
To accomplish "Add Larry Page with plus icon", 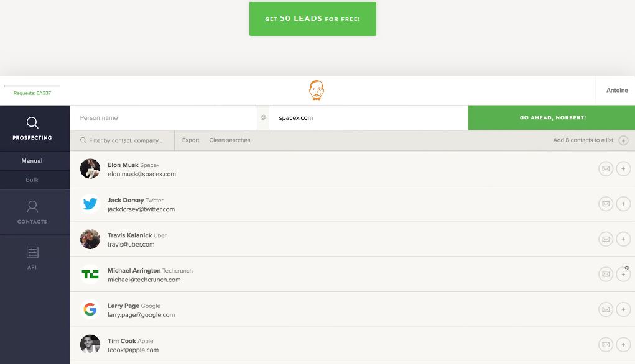I will point(623,309).
